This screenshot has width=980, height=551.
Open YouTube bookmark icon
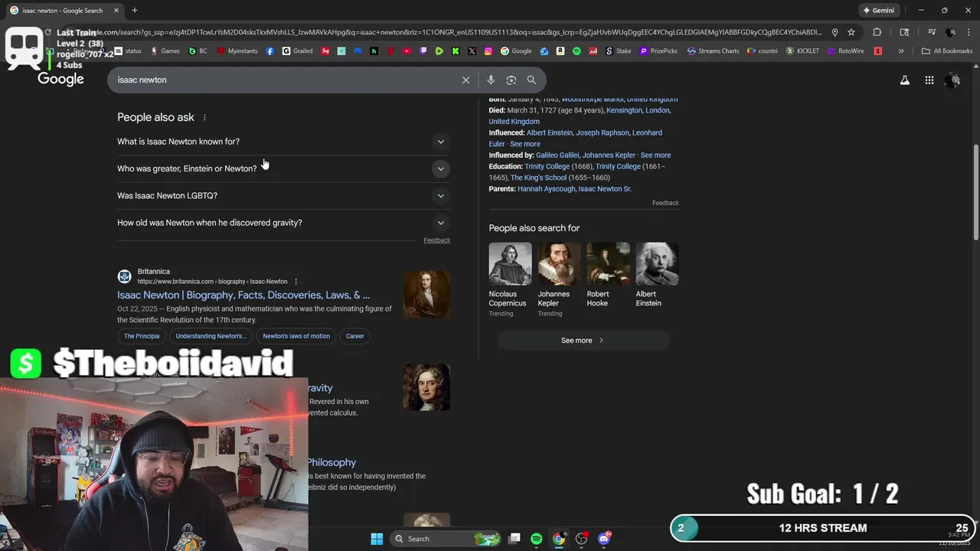(407, 51)
